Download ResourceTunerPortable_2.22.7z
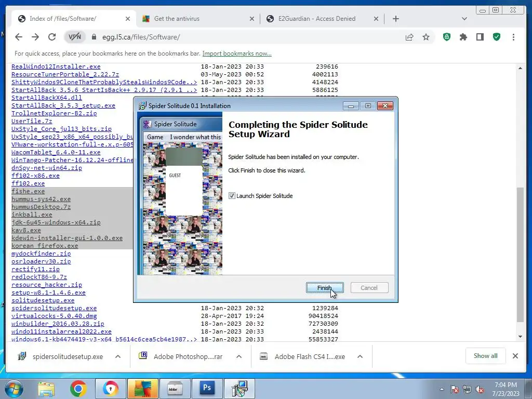532x399 pixels. coord(65,74)
